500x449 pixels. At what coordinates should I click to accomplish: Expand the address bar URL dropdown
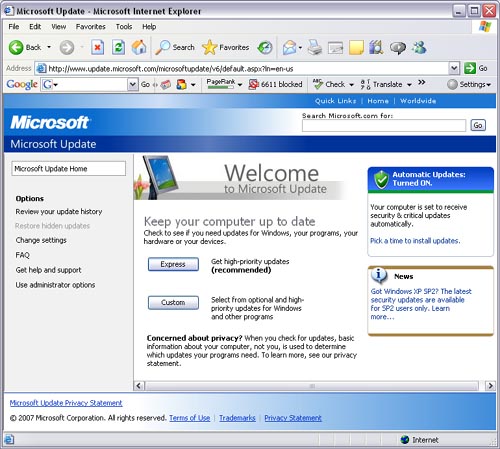point(454,68)
